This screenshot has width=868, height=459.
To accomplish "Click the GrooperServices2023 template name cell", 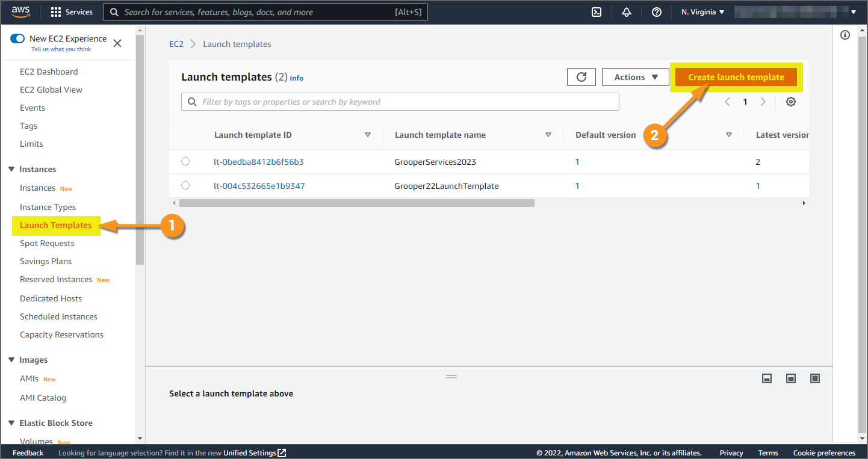I will coord(435,162).
